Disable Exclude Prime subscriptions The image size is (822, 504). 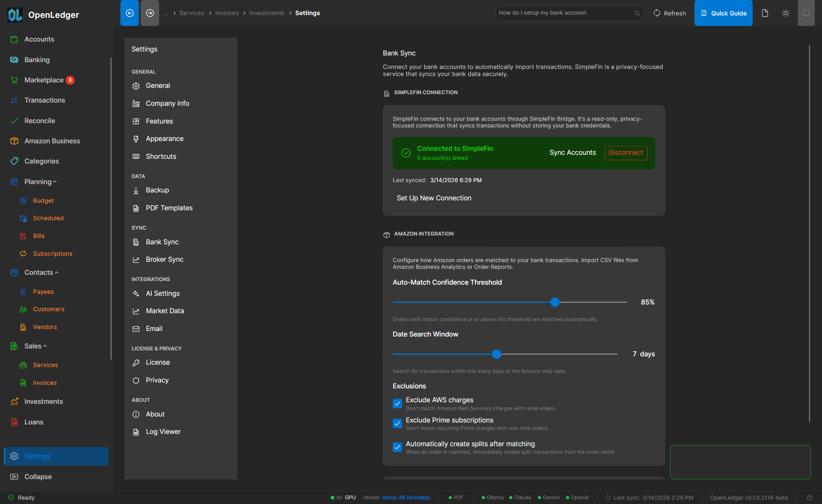[x=397, y=423]
